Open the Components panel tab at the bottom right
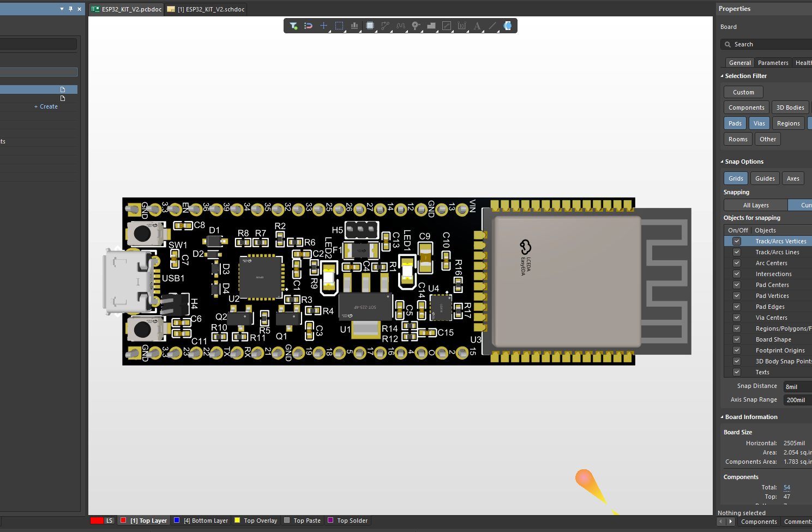Screen dimensions: 812x532 [759, 522]
